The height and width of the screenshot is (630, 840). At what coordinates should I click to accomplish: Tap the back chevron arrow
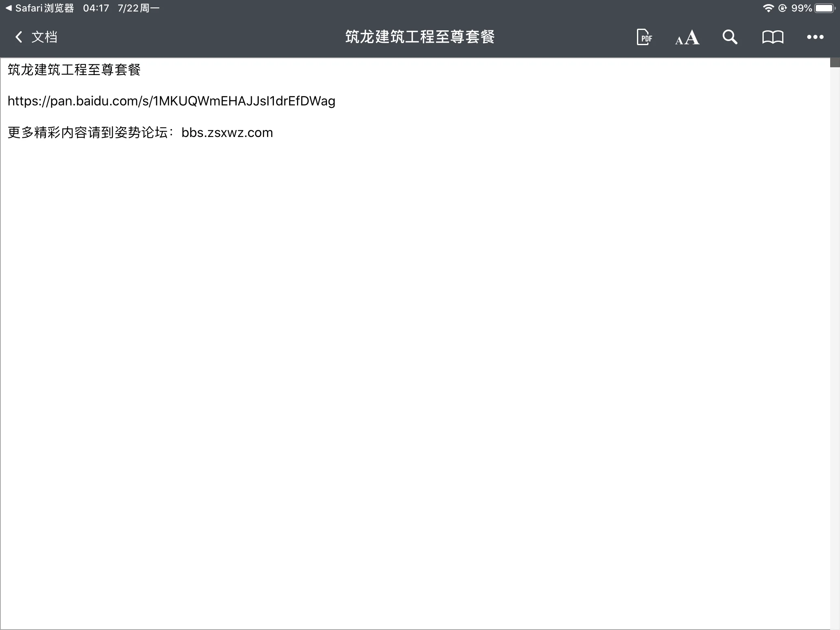click(18, 37)
